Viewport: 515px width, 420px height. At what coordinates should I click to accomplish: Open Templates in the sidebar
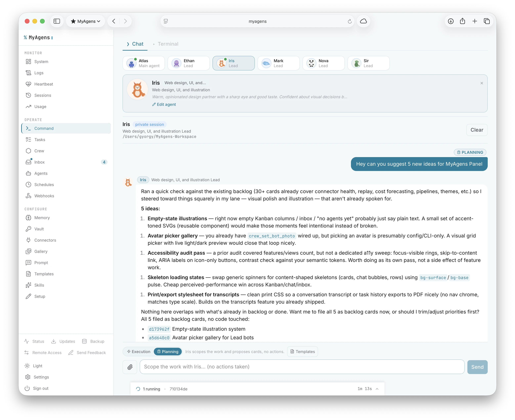66,274
